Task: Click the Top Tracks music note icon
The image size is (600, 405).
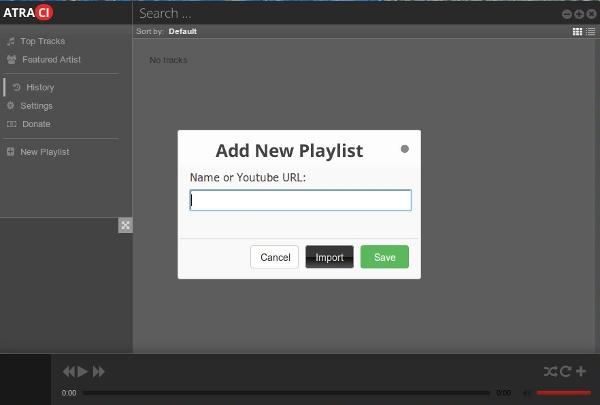Action: 11,41
